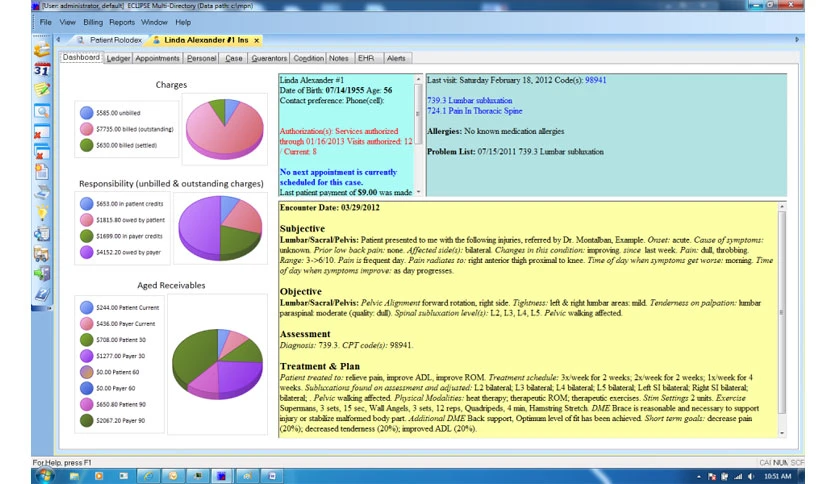Open the calendar 31 appointments icon

(42, 69)
